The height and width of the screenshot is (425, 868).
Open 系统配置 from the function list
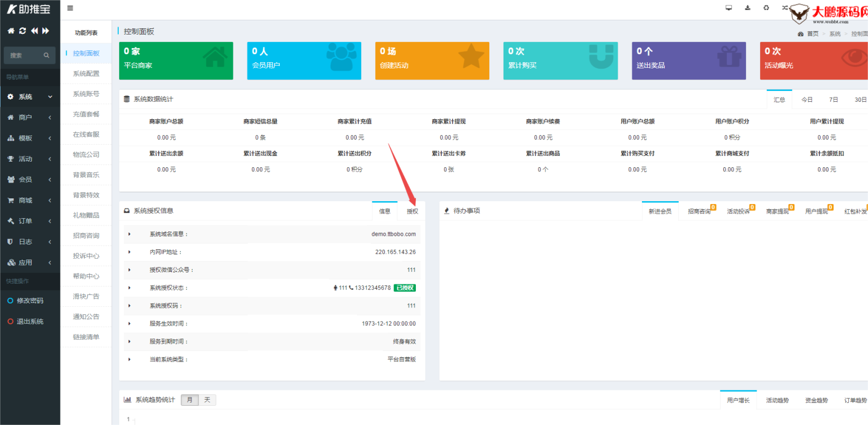click(x=86, y=73)
